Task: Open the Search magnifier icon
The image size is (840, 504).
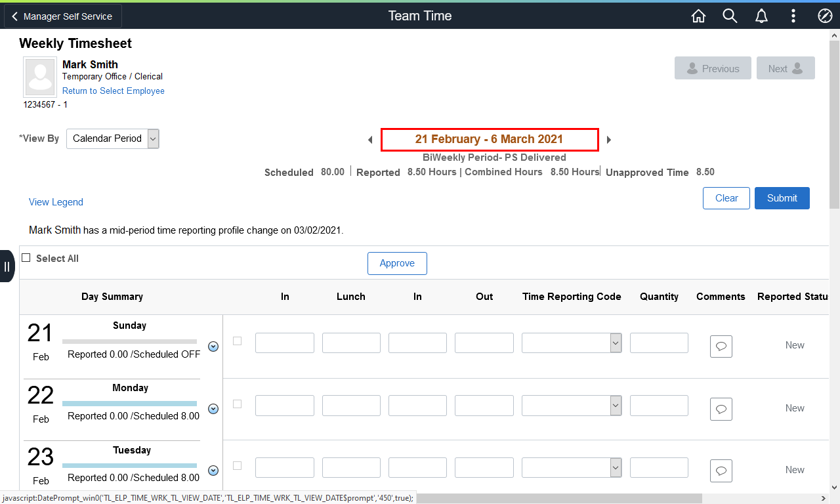Action: point(730,16)
